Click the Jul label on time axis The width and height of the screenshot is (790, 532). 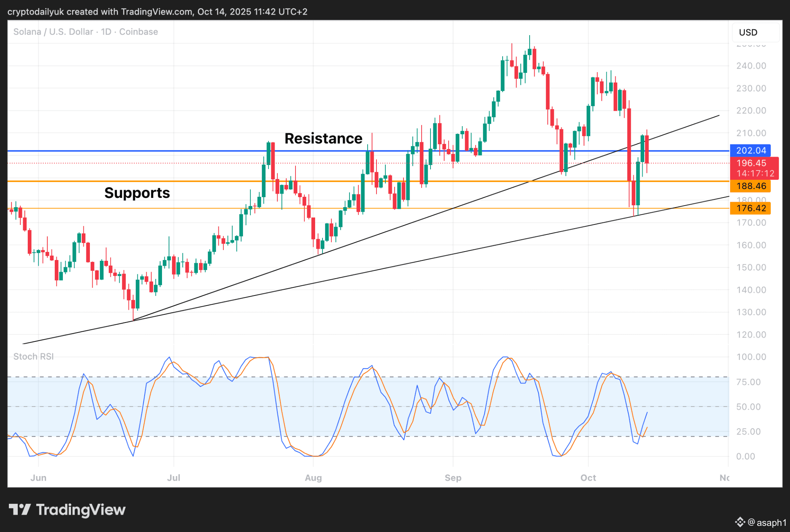[174, 478]
